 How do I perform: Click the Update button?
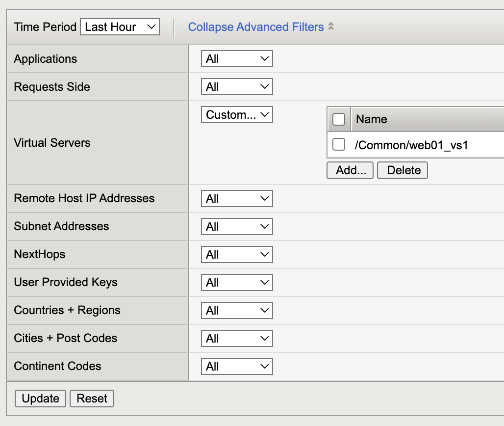tap(41, 399)
